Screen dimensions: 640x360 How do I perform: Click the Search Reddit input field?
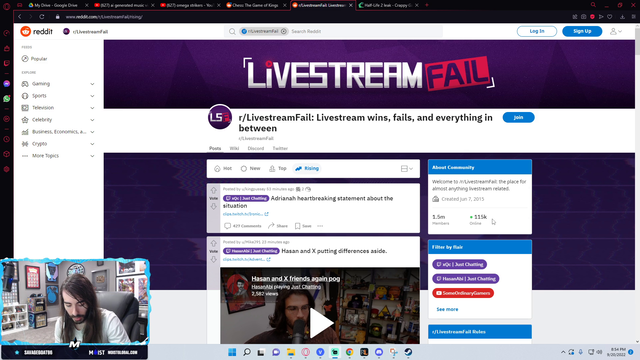365,31
